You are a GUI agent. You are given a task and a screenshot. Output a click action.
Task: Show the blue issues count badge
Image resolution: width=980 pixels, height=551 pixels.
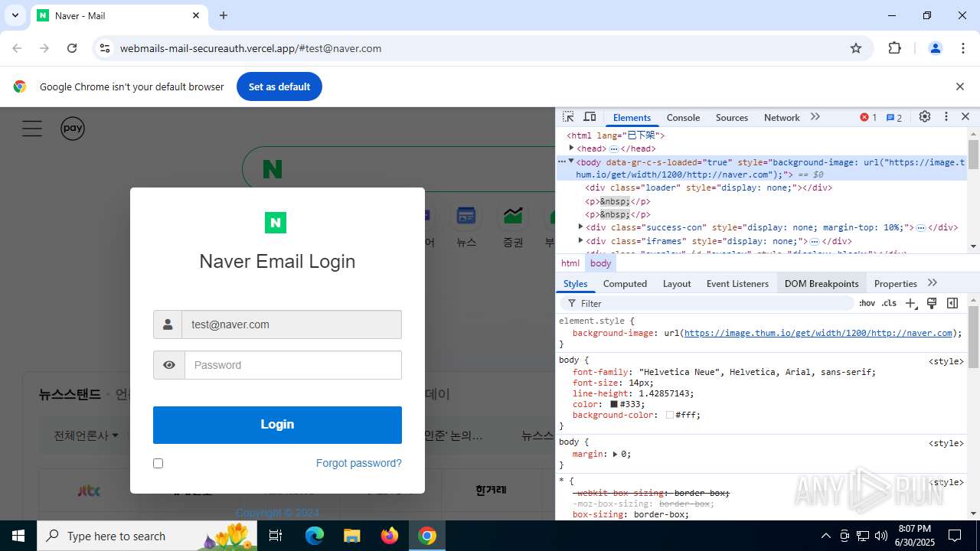pos(894,117)
